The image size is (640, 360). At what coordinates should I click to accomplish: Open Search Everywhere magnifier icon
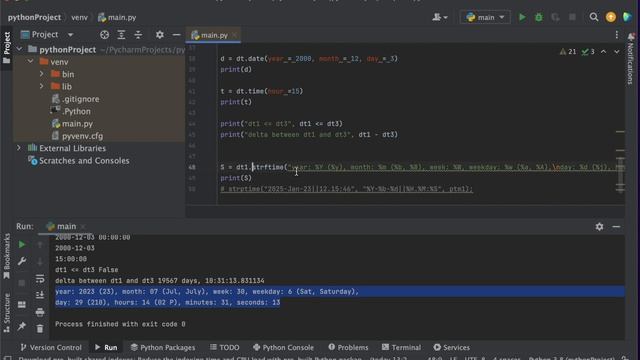click(x=594, y=17)
